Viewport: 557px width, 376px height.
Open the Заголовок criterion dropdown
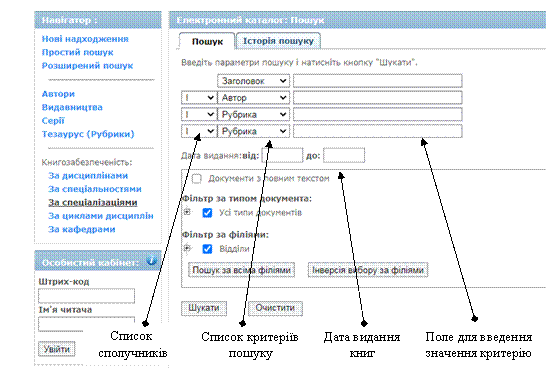253,81
